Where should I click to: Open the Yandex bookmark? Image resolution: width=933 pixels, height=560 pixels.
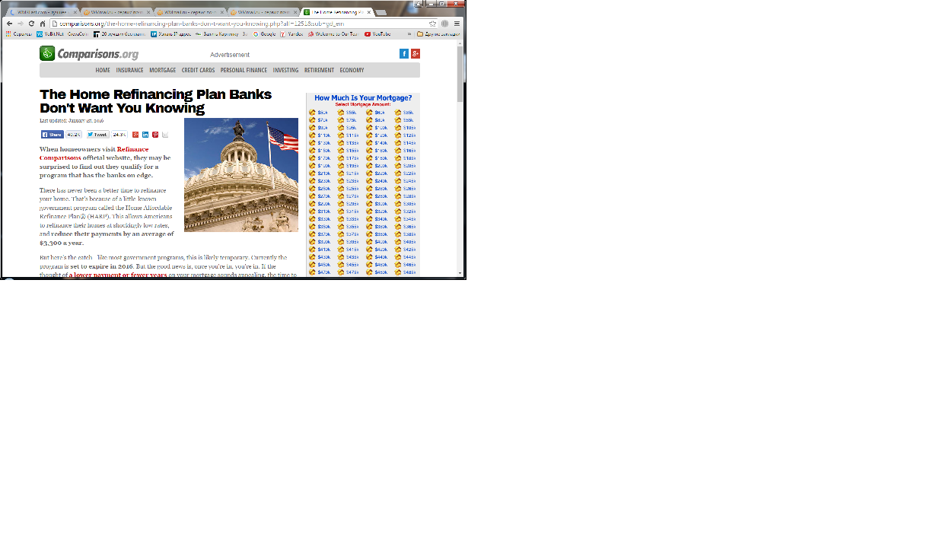pyautogui.click(x=291, y=33)
